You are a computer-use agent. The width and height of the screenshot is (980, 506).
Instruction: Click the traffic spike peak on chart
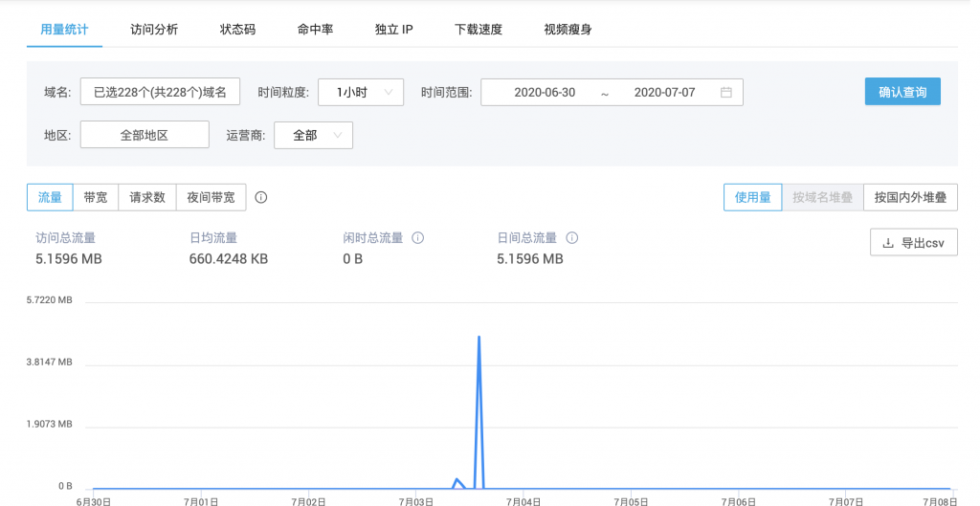[x=479, y=338]
